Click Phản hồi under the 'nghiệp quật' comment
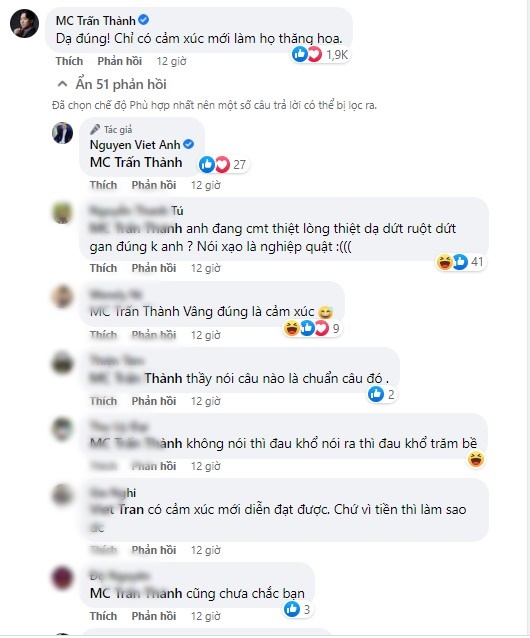Screen dimensions: 530x638 154,268
